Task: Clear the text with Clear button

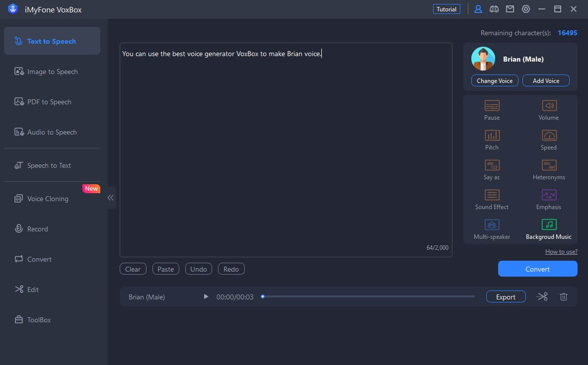Action: click(133, 269)
